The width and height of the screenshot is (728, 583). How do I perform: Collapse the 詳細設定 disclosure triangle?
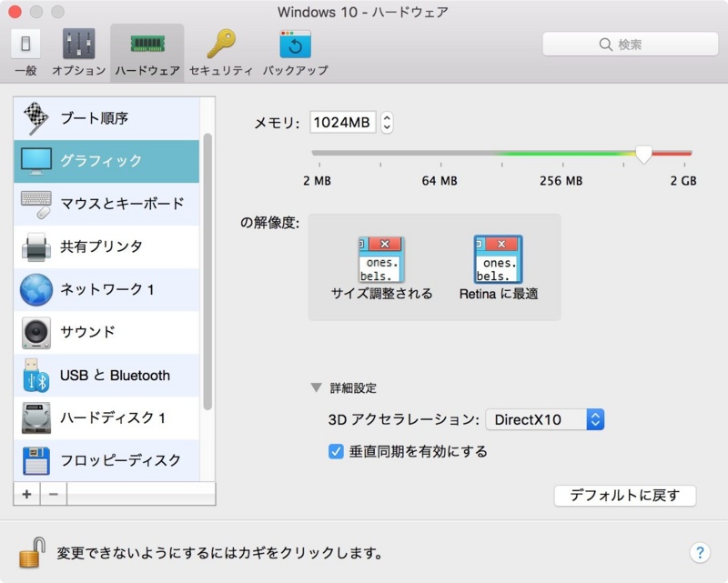point(316,387)
